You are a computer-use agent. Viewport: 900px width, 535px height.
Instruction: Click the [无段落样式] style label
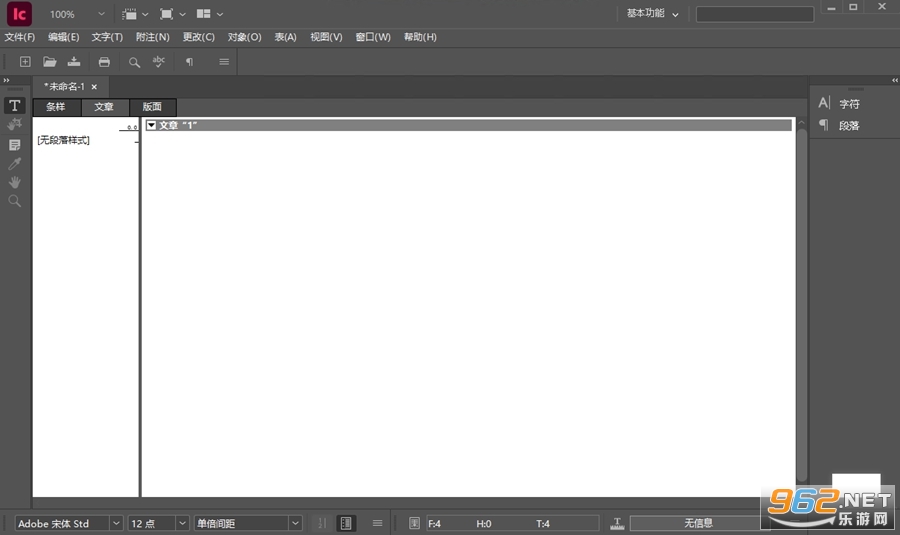click(63, 140)
